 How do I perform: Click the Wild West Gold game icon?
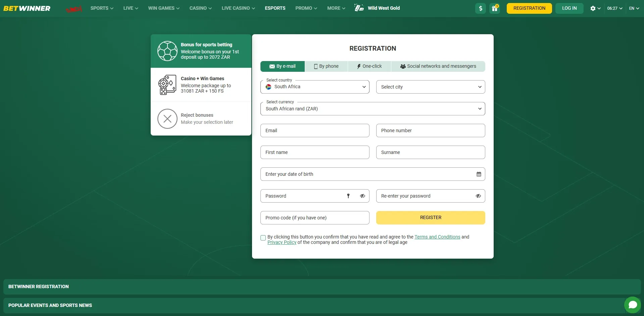[359, 8]
